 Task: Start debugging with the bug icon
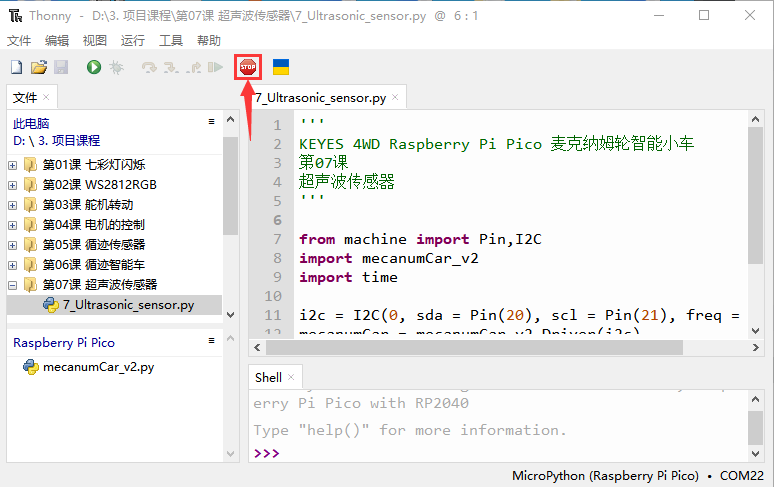tap(116, 67)
